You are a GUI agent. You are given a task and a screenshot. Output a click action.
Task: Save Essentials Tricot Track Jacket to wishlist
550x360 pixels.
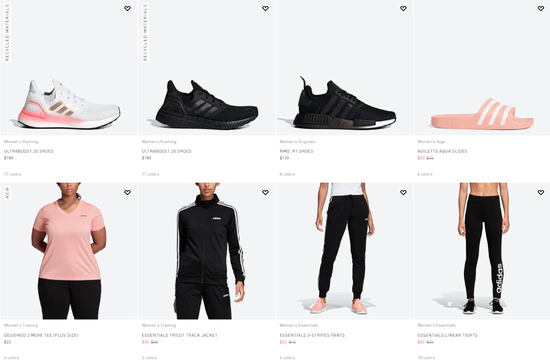265,192
